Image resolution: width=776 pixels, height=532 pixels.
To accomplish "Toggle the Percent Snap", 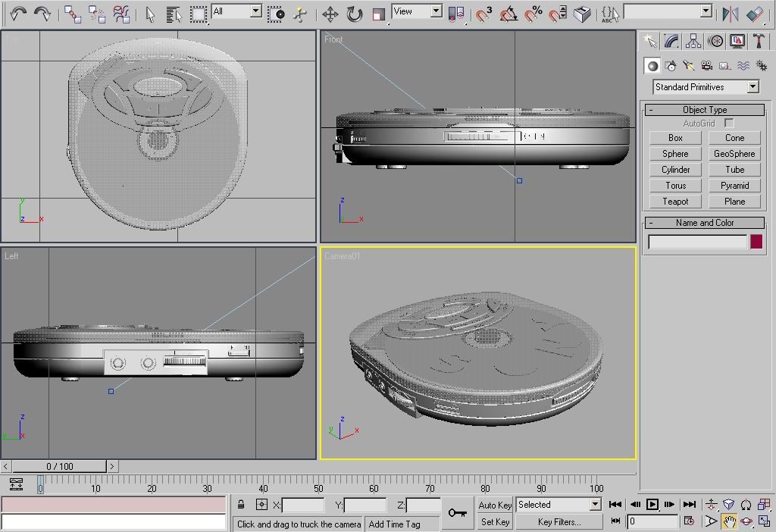I will pyautogui.click(x=533, y=14).
